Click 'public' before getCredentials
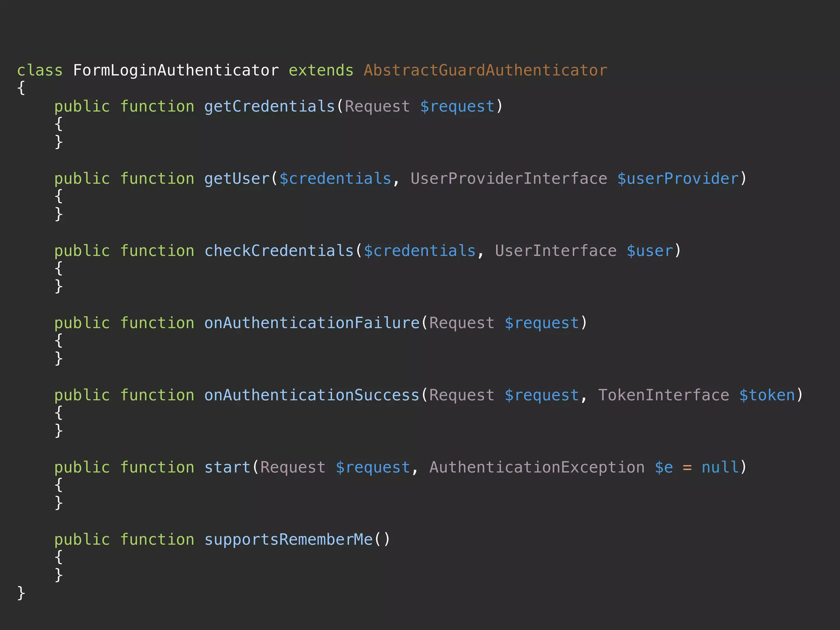Viewport: 840px width, 630px height. (82, 106)
